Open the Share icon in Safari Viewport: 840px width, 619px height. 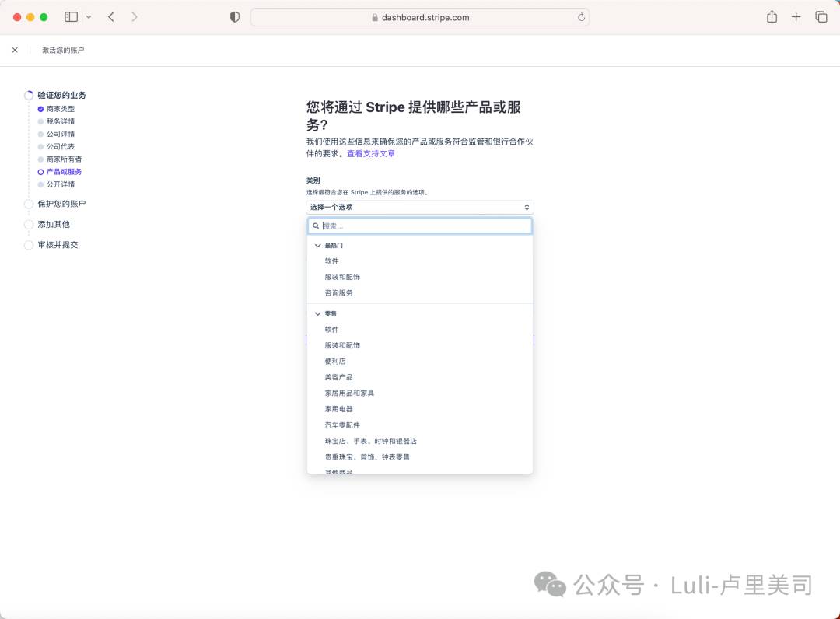(x=772, y=16)
